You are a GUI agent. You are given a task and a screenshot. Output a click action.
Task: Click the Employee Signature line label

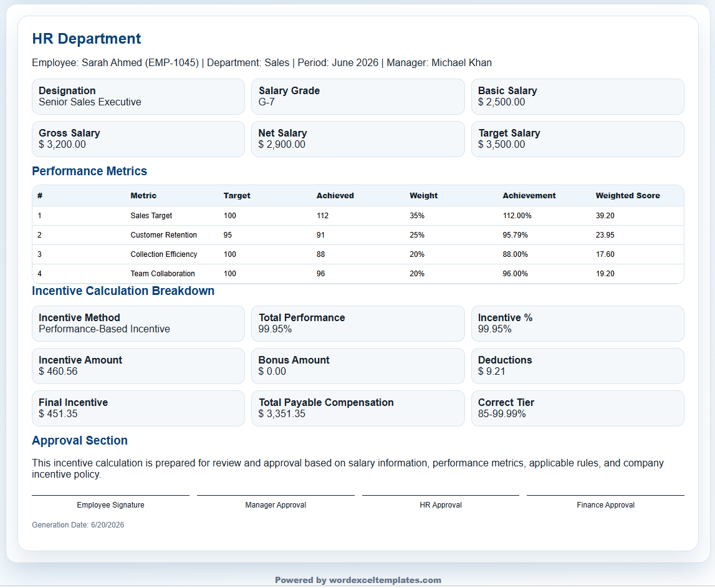click(110, 505)
